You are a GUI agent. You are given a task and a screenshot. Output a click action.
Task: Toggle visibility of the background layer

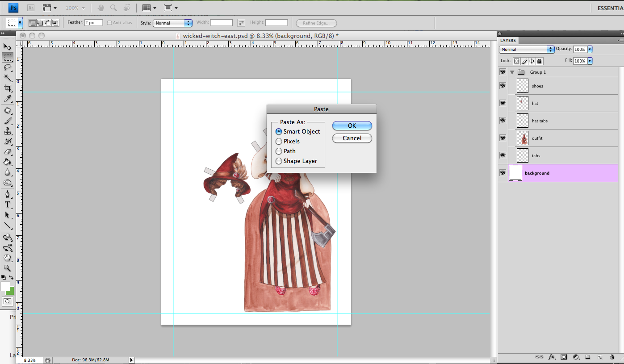[503, 172]
